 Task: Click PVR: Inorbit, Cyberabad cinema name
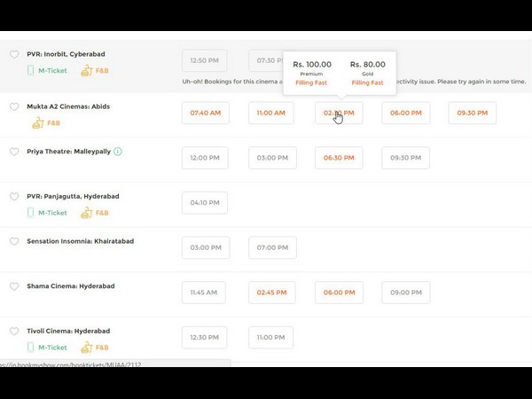(x=66, y=54)
